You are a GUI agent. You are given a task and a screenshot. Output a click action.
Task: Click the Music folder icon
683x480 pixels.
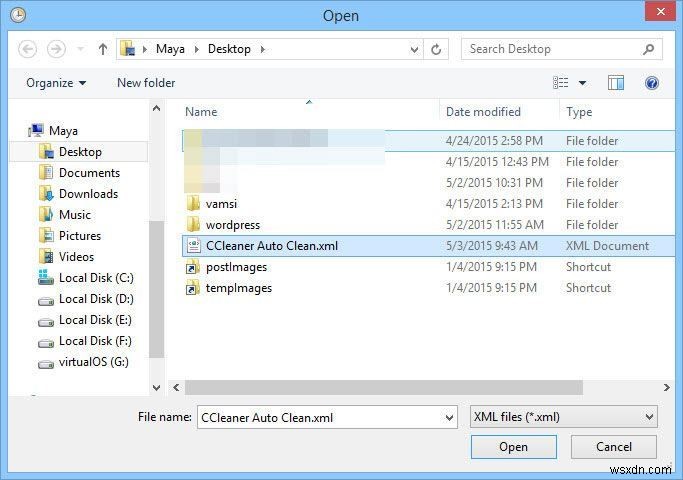(x=46, y=214)
